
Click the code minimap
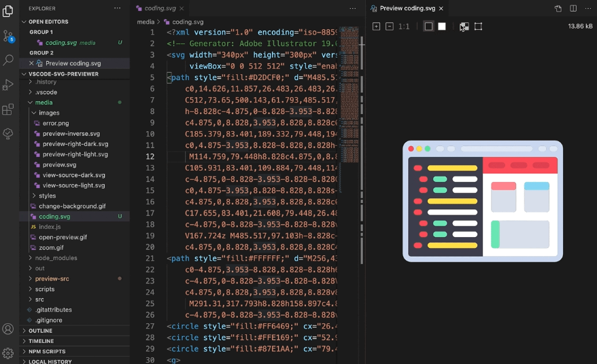pyautogui.click(x=349, y=110)
